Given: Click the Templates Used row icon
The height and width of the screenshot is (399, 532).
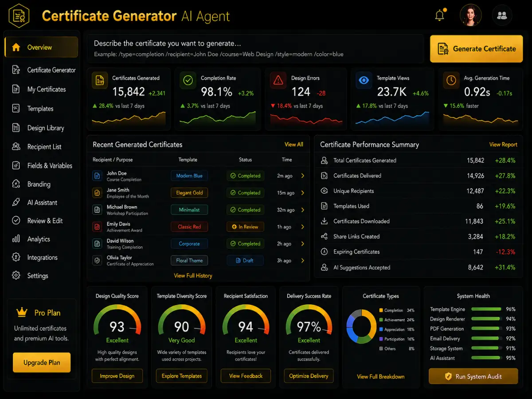Looking at the screenshot, I should pyautogui.click(x=325, y=206).
